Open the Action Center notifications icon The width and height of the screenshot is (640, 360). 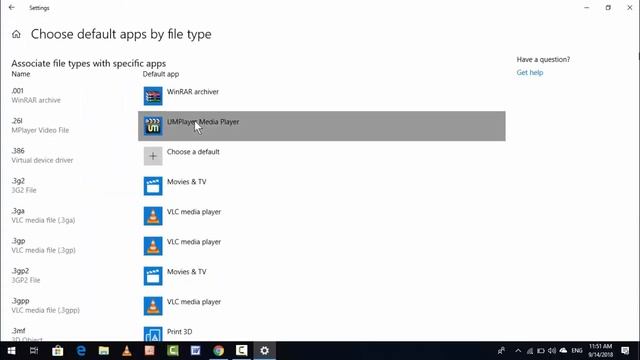625,351
